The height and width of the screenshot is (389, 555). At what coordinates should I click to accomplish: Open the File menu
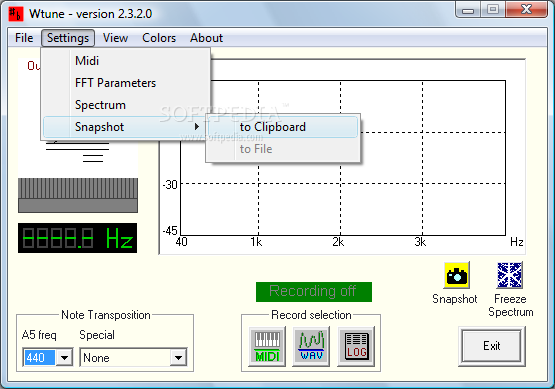pyautogui.click(x=24, y=38)
